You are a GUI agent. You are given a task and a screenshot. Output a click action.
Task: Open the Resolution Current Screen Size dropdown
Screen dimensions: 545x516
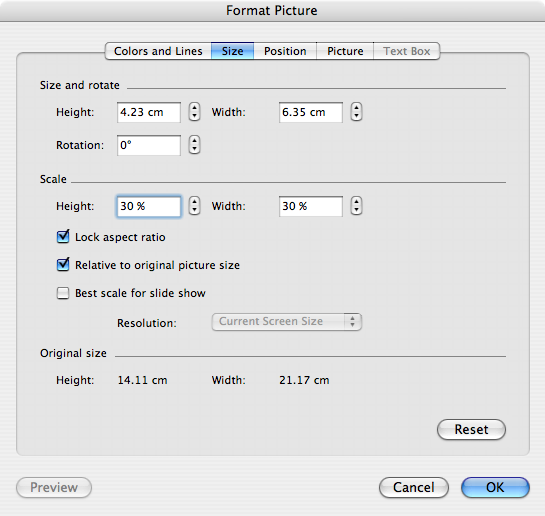point(287,322)
